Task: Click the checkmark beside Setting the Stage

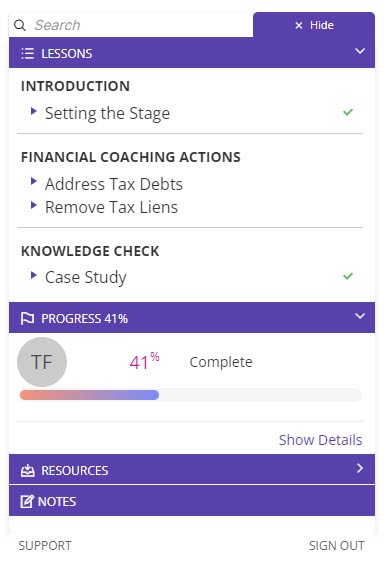Action: [348, 112]
